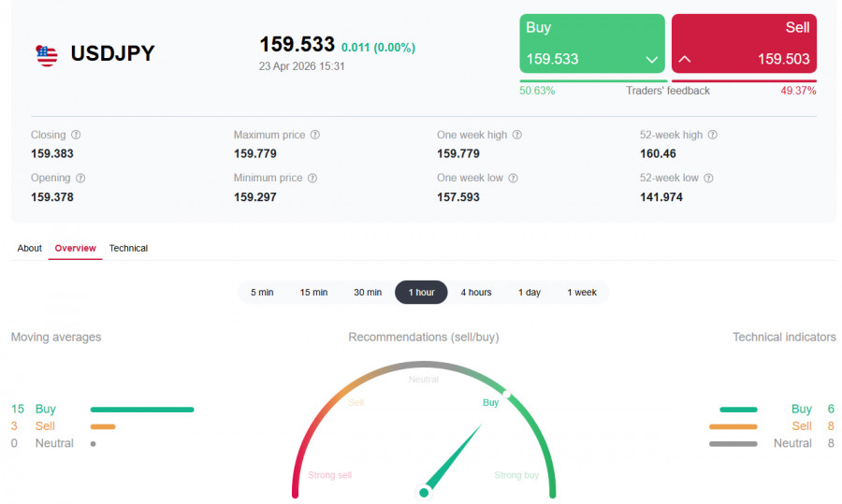The height and width of the screenshot is (504, 842).
Task: Open Minimum price info tooltip icon
Action: (x=312, y=178)
